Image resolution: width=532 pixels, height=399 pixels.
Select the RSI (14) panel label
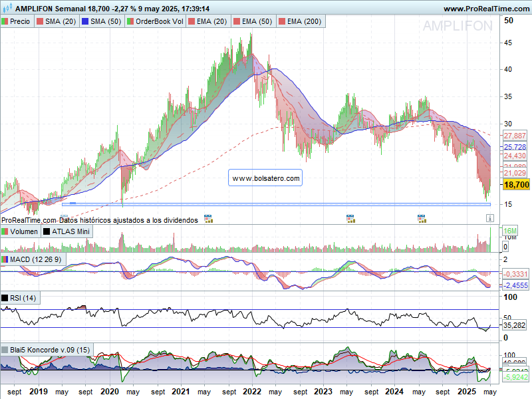click(22, 298)
